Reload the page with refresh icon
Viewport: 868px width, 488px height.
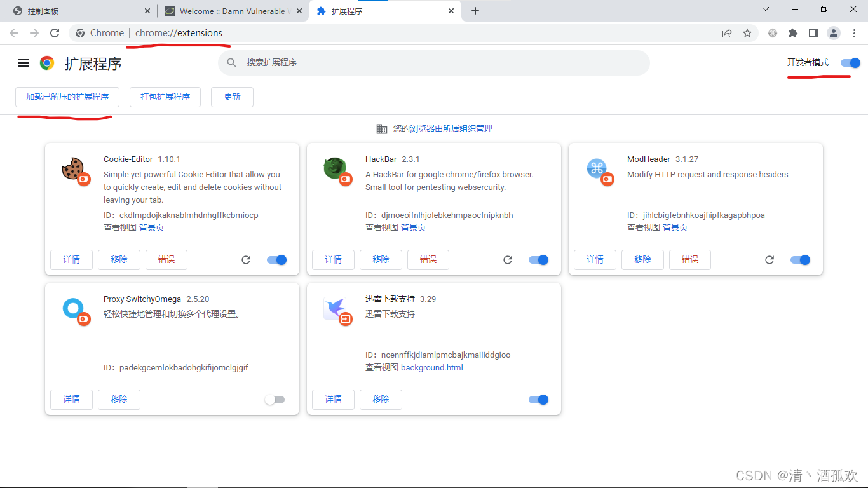coord(55,33)
